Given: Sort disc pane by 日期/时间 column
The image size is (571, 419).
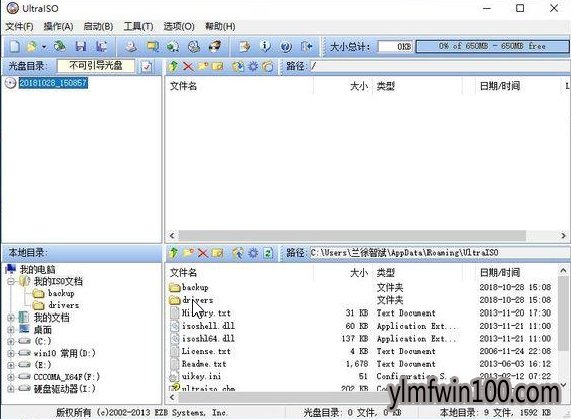Looking at the screenshot, I should click(500, 86).
